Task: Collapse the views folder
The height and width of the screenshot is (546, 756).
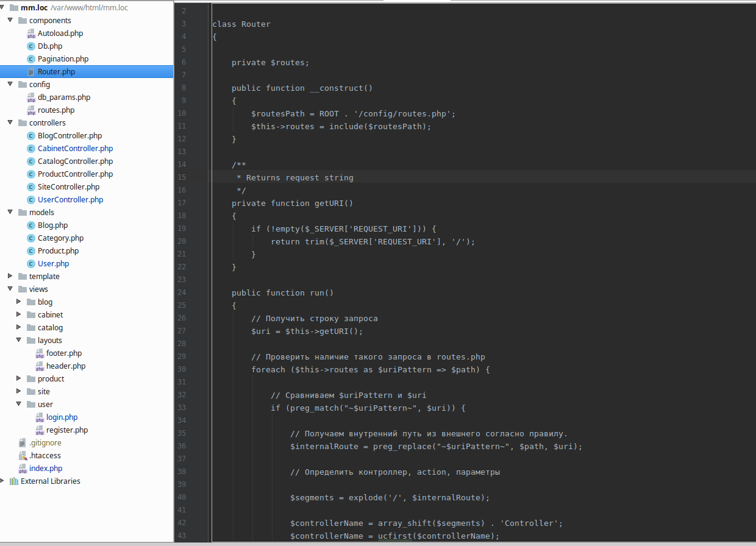Action: click(10, 289)
